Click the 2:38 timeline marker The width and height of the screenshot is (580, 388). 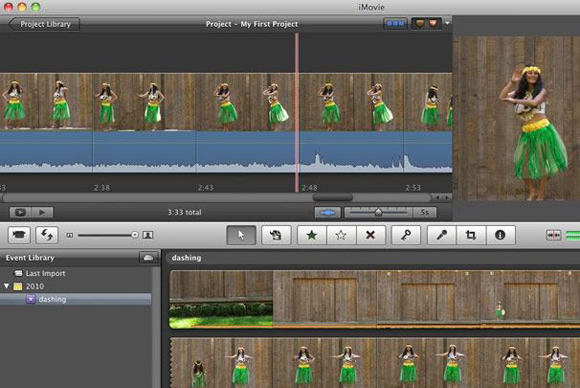(x=101, y=188)
